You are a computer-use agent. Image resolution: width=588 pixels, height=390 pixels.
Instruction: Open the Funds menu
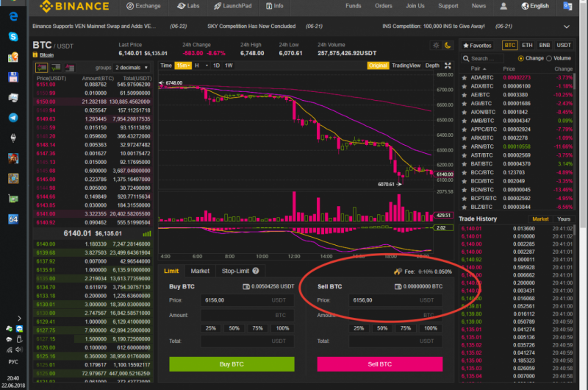354,6
